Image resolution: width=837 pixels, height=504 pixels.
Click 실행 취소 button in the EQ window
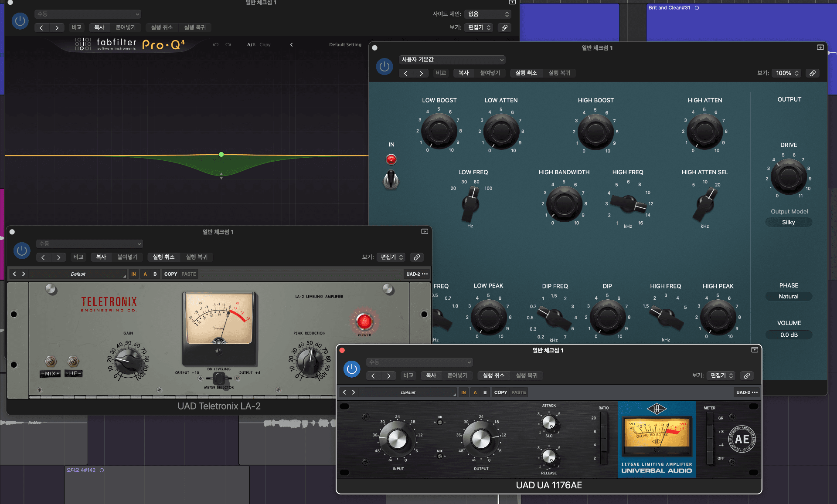[526, 73]
